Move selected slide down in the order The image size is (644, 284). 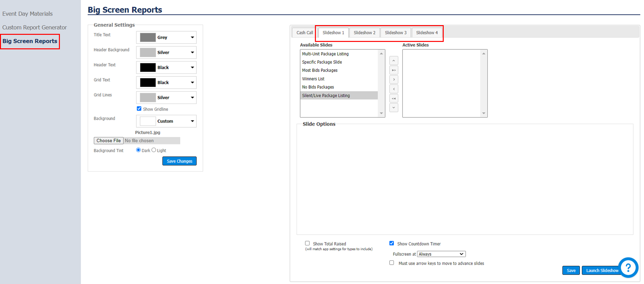pos(393,108)
